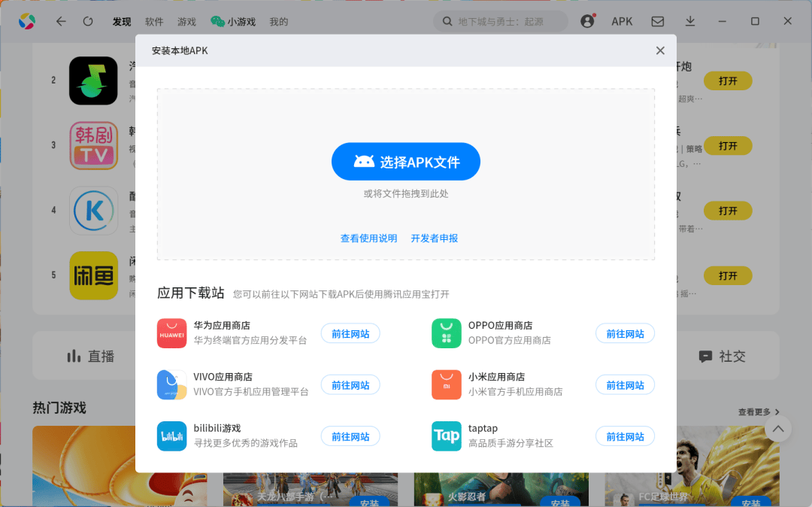The image size is (812, 507).
Task: Click the rank 2 green music app icon
Action: (x=94, y=80)
